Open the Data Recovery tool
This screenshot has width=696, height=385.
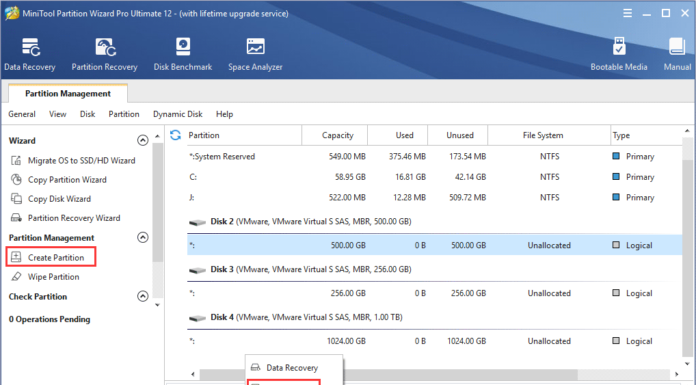[30, 54]
